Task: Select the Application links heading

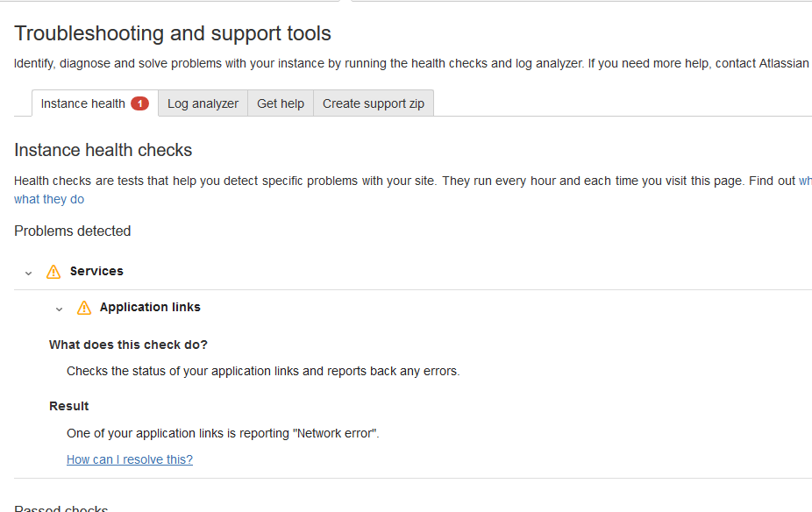Action: 150,307
